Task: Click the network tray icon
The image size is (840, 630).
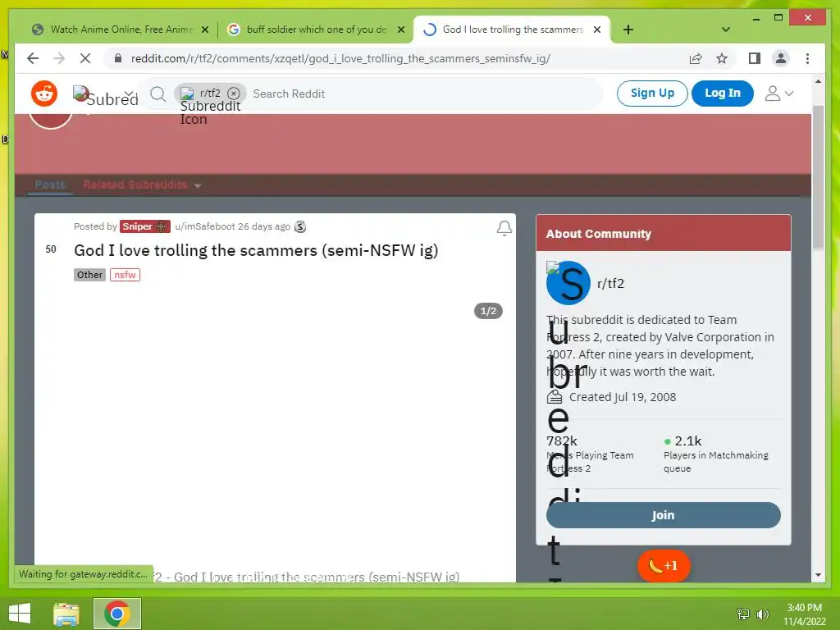Action: (743, 614)
